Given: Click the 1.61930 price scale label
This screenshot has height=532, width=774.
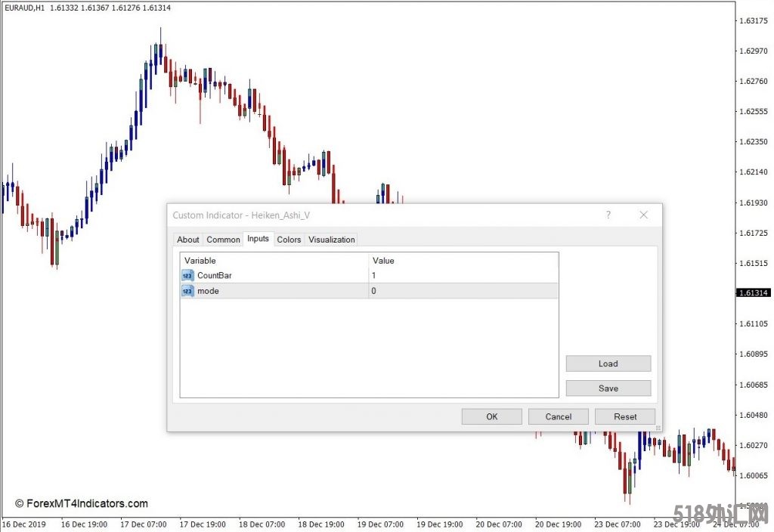Looking at the screenshot, I should 754,203.
